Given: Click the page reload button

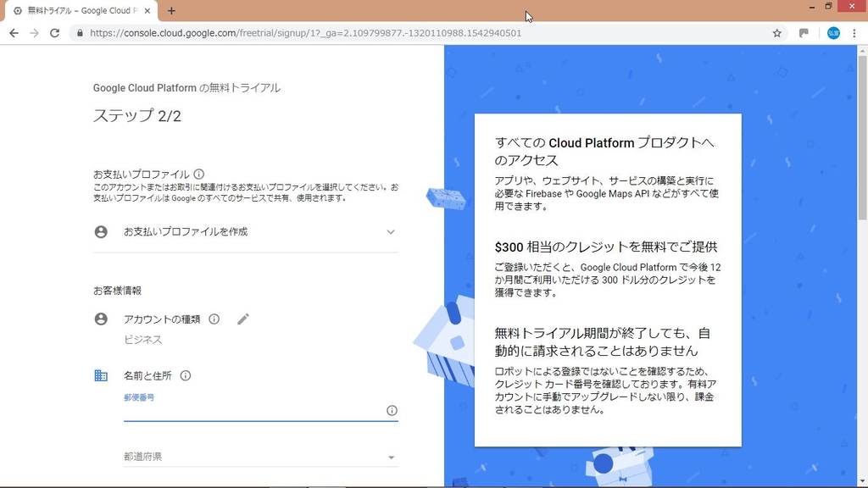Looking at the screenshot, I should point(54,33).
